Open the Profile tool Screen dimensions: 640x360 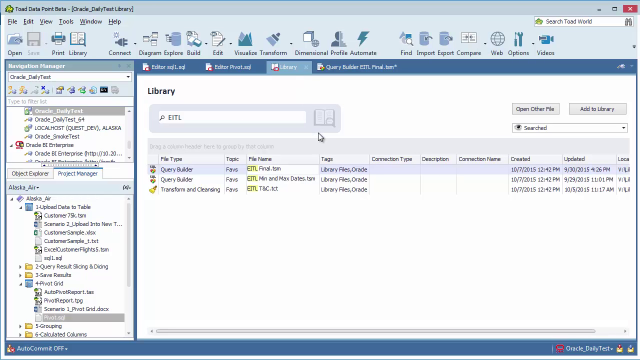tap(339, 44)
